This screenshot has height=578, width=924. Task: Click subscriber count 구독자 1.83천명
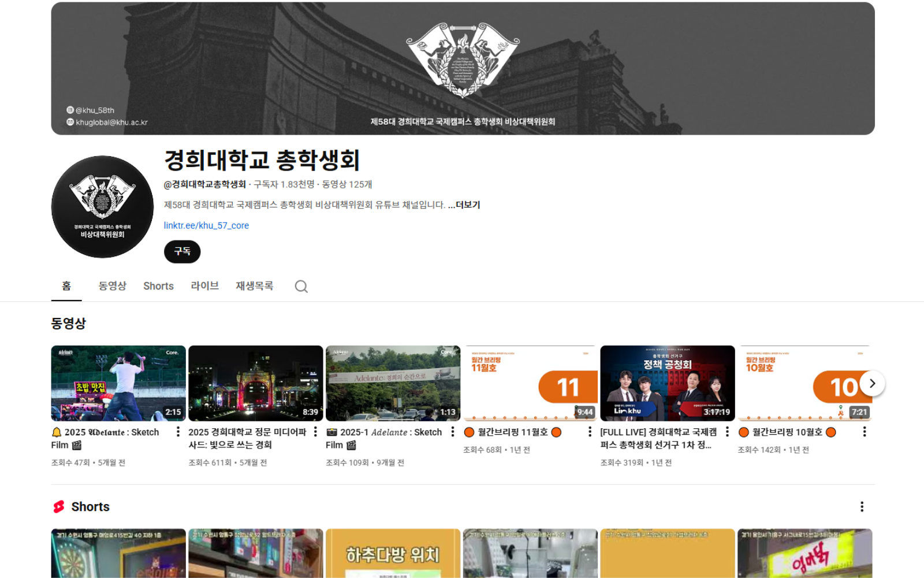pos(284,184)
